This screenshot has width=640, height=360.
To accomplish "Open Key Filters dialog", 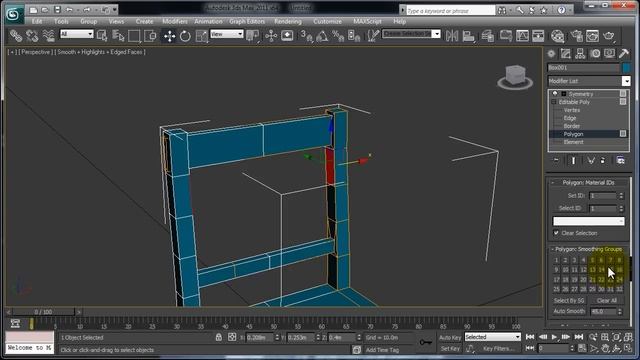I will click(x=498, y=349).
